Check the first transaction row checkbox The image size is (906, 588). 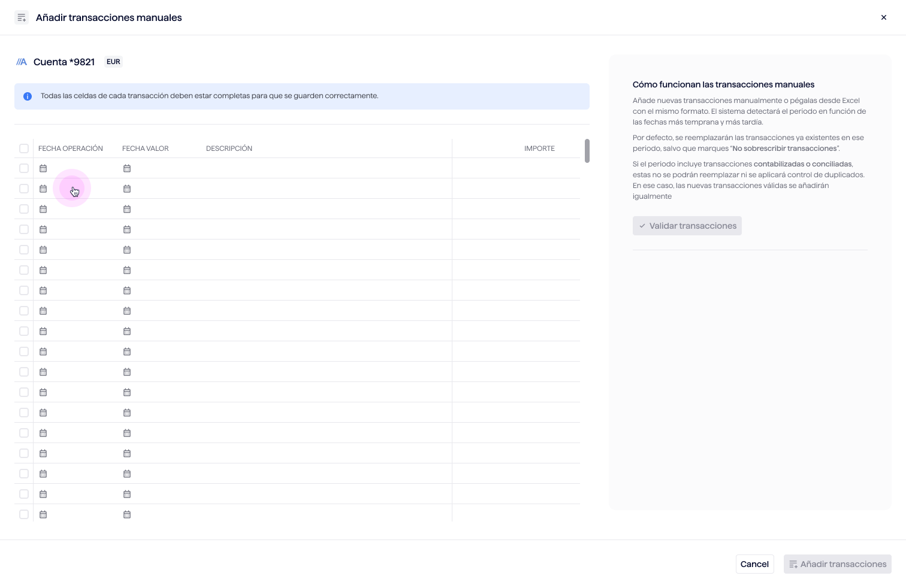point(24,168)
